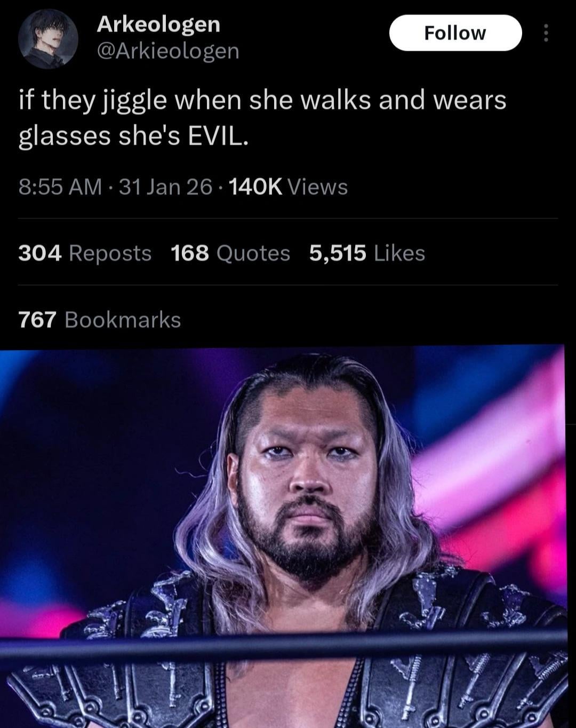
Task: View the 168 Quotes list
Action: 230,253
